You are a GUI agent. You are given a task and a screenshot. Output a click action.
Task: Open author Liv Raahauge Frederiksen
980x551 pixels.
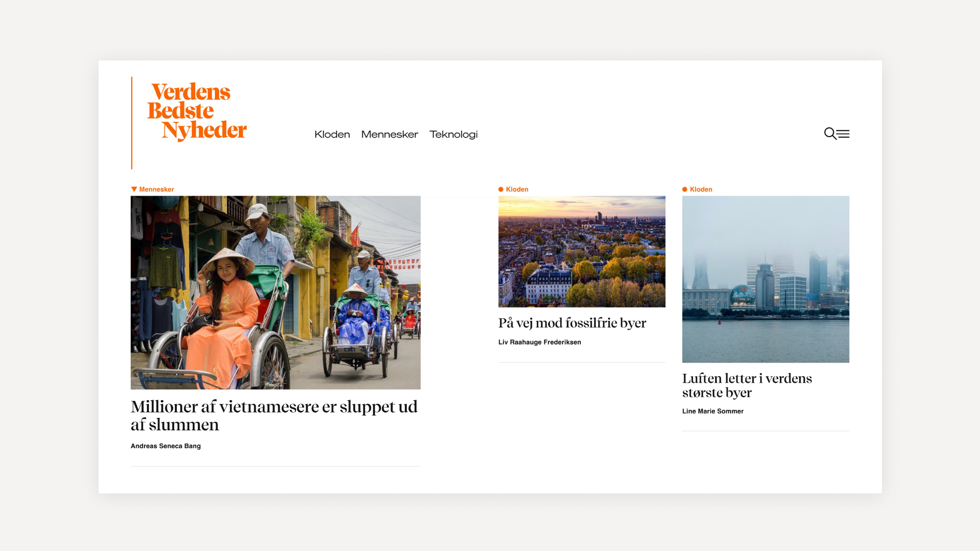tap(540, 342)
